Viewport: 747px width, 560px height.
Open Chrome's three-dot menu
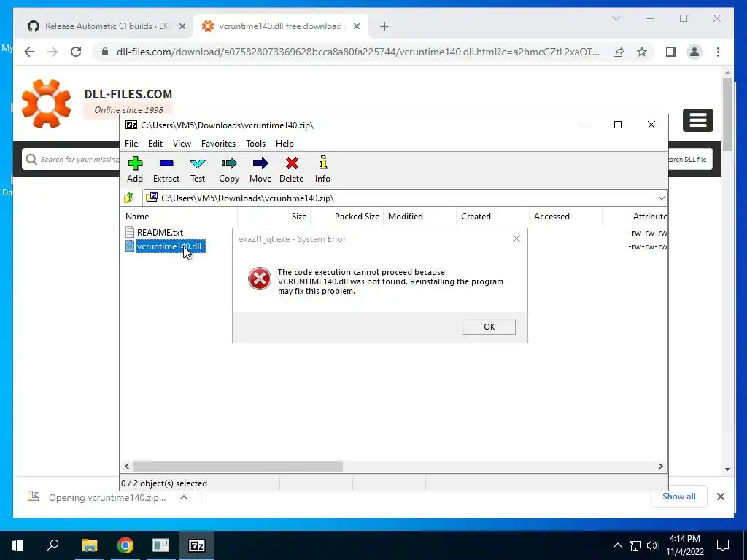pos(718,52)
